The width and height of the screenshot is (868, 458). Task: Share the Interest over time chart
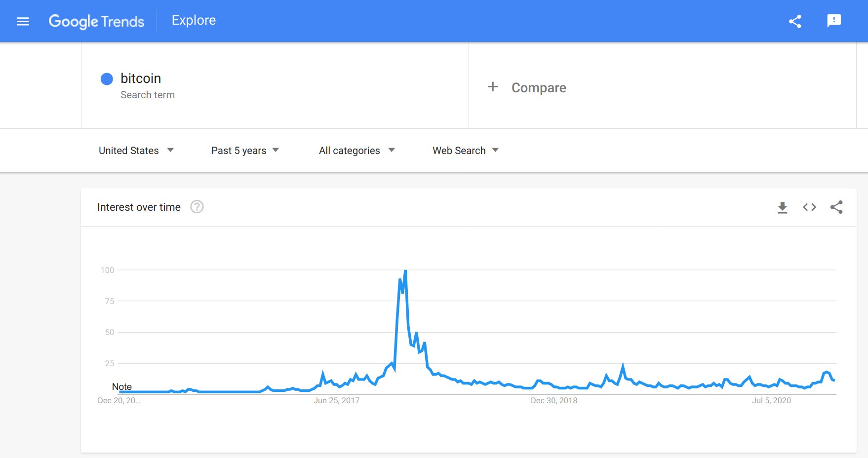coord(836,207)
